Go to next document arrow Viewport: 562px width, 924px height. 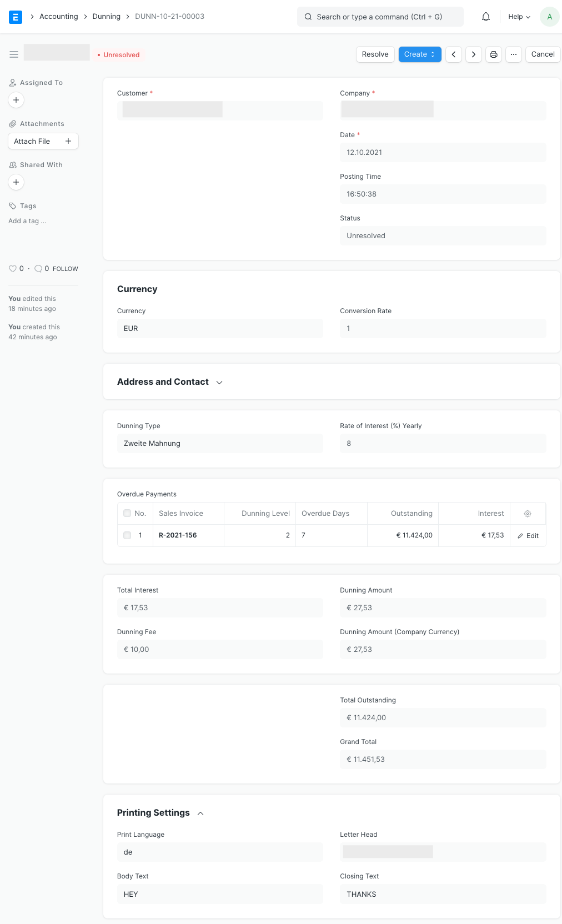[x=473, y=54]
